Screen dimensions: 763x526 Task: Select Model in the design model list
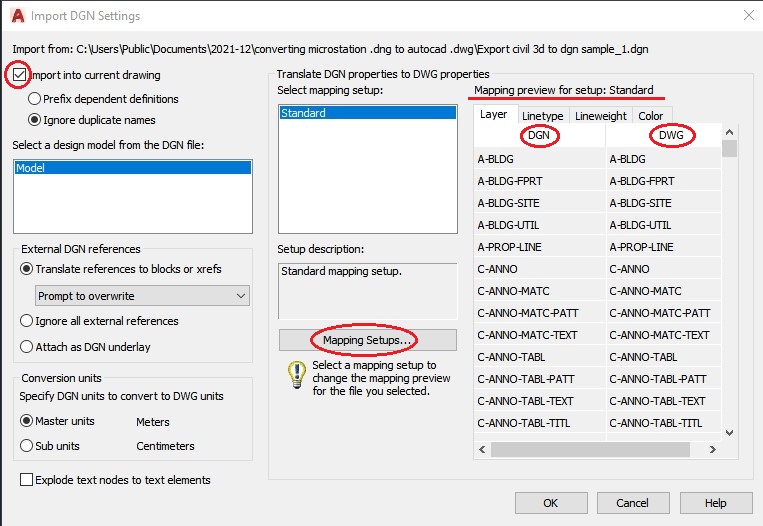pyautogui.click(x=133, y=168)
